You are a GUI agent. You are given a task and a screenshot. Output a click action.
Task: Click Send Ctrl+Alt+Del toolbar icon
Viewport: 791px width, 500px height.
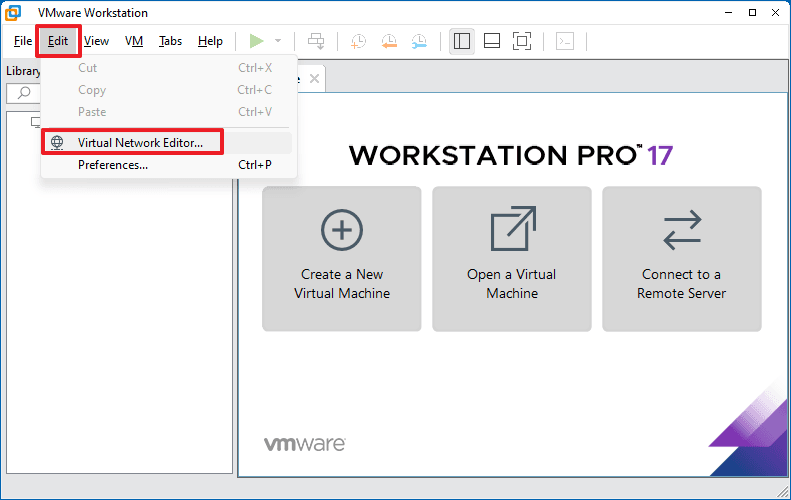[317, 41]
